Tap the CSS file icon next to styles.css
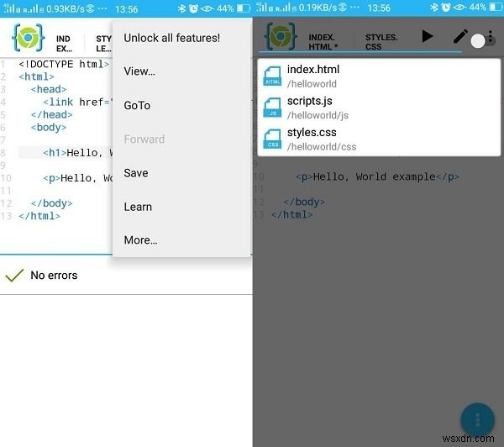Screen dimensions: 504x447 point(272,139)
